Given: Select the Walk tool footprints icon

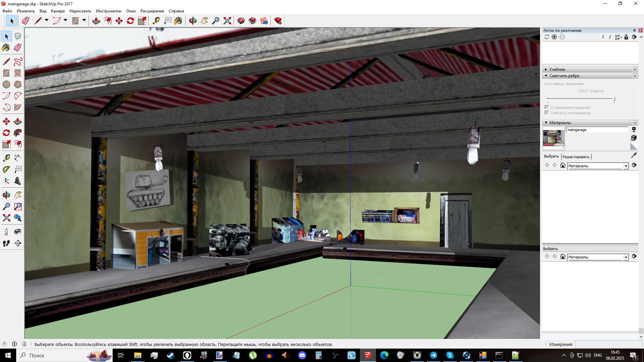Looking at the screenshot, I should [6, 243].
